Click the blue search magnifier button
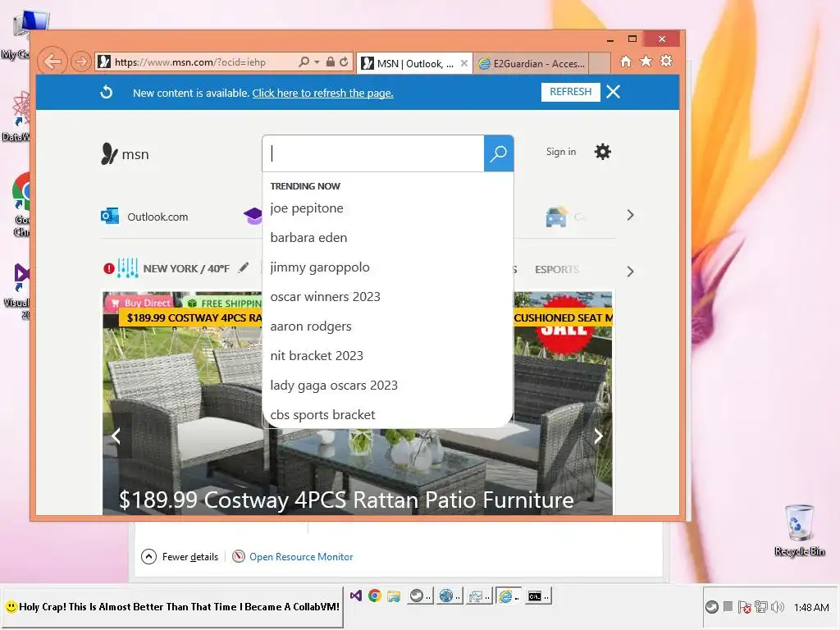 click(499, 153)
